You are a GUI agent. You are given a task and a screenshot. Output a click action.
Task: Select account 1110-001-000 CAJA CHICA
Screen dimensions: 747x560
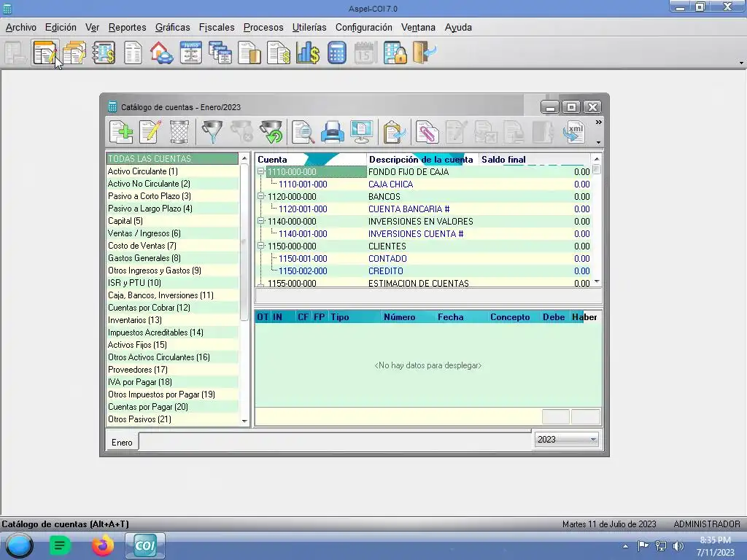pyautogui.click(x=424, y=184)
